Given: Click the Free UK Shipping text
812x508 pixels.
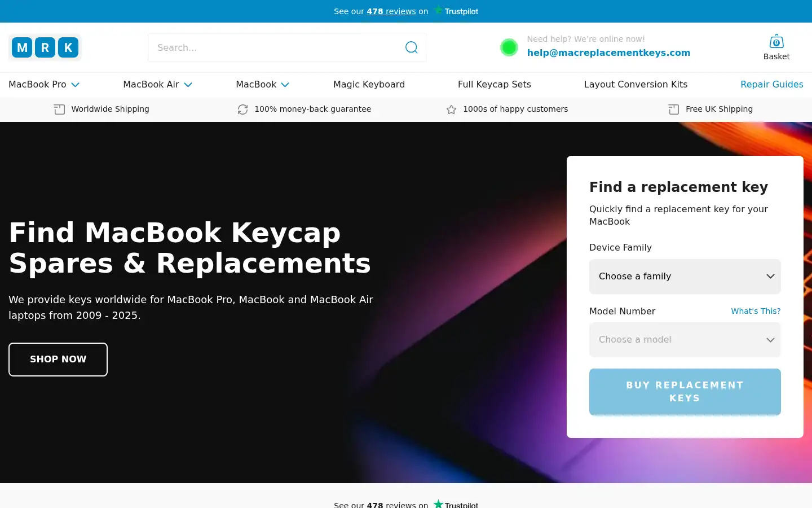Looking at the screenshot, I should point(719,109).
